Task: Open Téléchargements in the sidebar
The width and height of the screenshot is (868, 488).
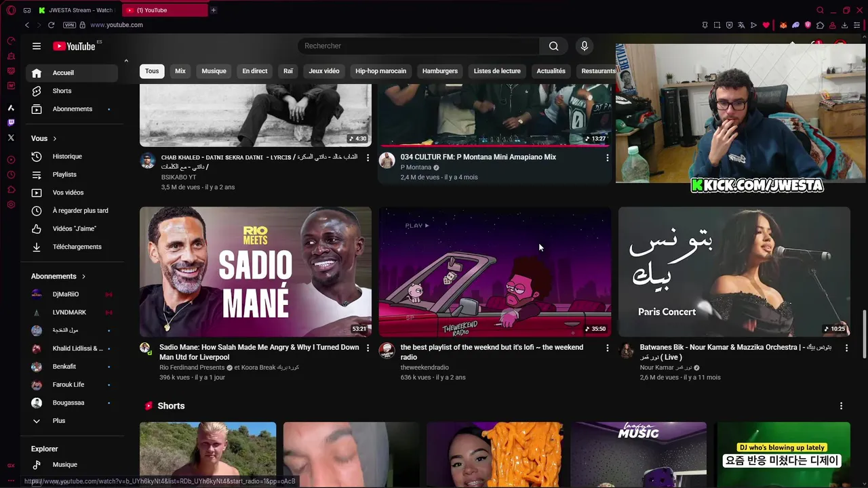Action: [x=71, y=247]
